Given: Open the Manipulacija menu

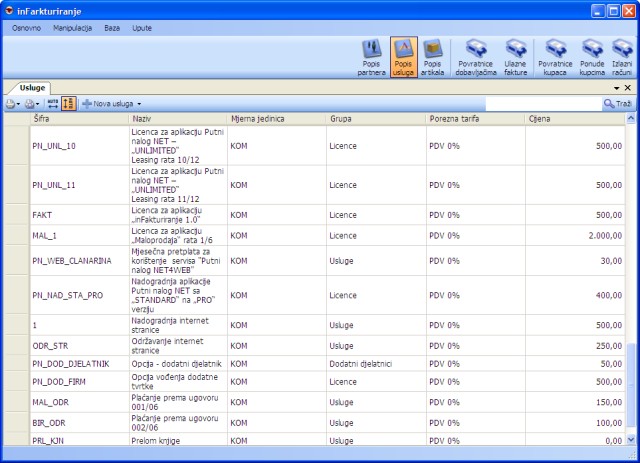Looking at the screenshot, I should click(x=72, y=28).
